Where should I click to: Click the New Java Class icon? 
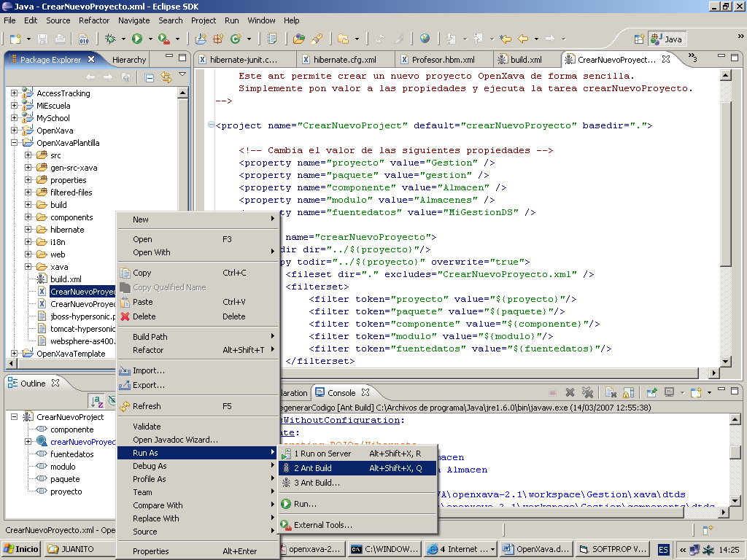click(235, 39)
